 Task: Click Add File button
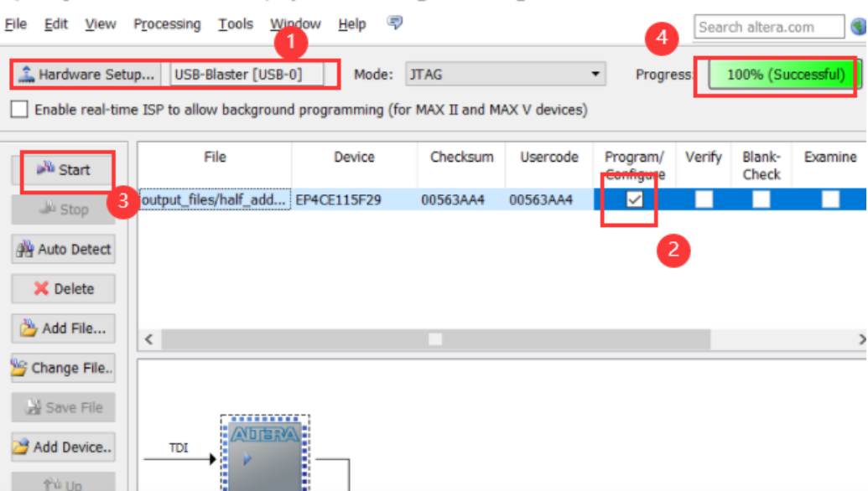click(64, 328)
